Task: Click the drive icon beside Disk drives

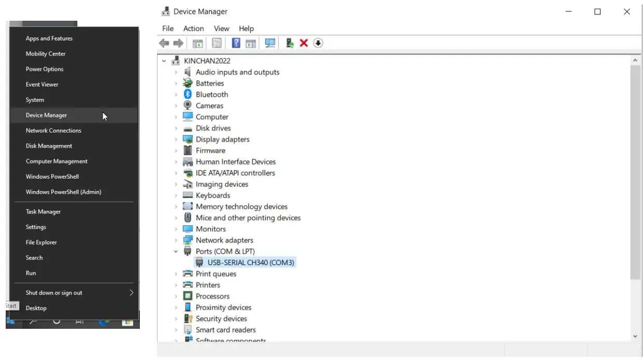Action: coord(188,128)
